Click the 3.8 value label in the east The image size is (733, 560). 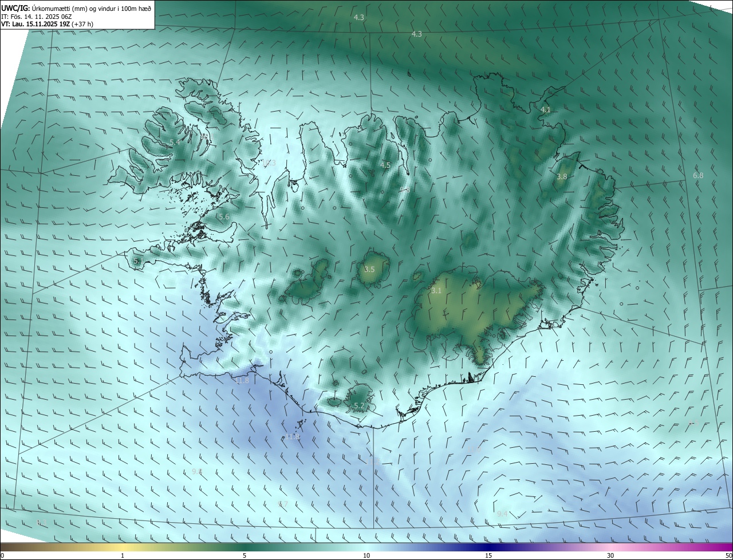pyautogui.click(x=562, y=177)
